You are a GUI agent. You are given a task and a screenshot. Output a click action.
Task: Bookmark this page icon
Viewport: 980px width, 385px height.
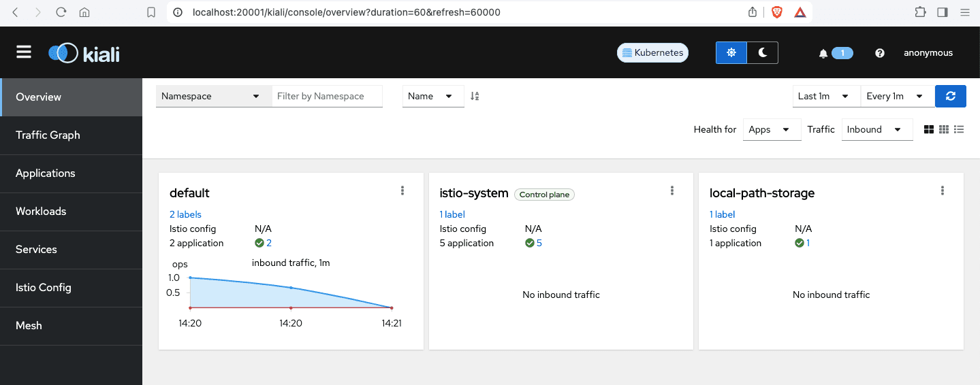(x=151, y=12)
